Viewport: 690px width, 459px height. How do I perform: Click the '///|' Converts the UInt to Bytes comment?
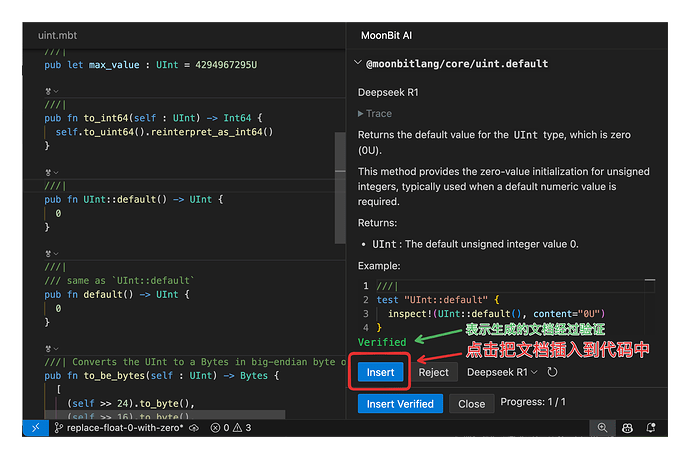click(195, 362)
